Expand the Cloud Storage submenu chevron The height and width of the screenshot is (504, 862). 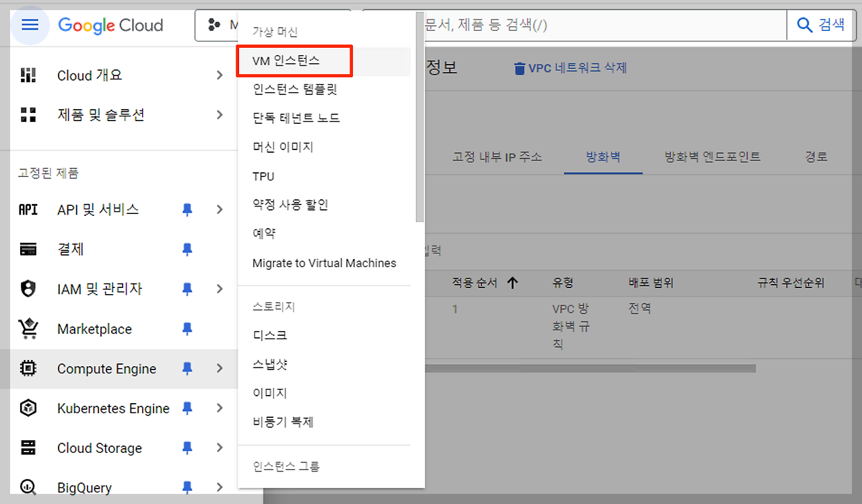point(220,448)
